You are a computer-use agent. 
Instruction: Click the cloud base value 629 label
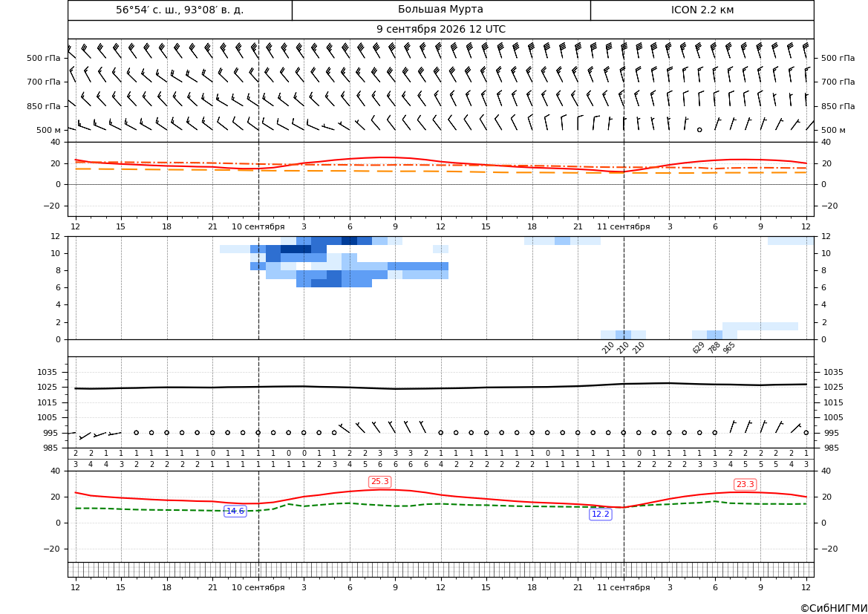[x=699, y=347]
